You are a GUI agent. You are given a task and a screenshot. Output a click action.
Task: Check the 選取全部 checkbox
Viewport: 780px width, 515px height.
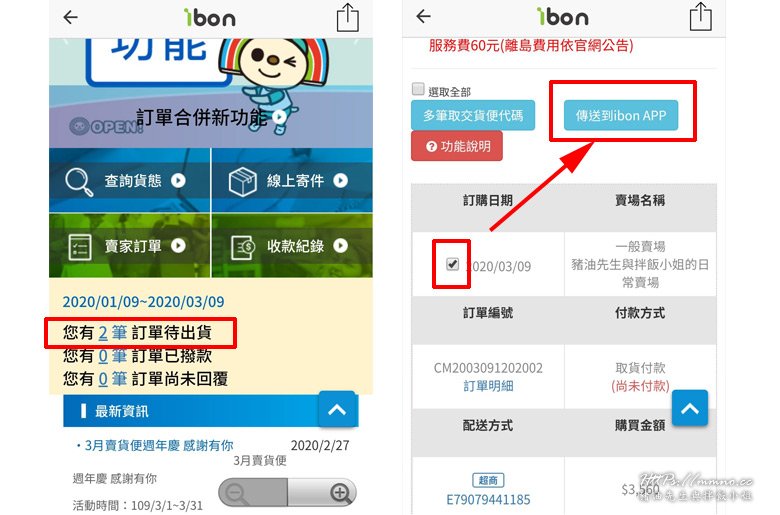click(418, 89)
